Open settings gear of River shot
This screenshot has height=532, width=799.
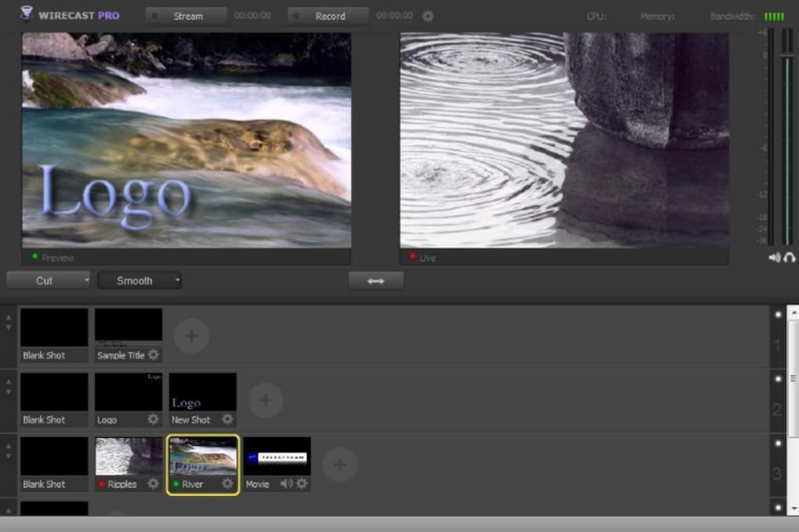(228, 483)
